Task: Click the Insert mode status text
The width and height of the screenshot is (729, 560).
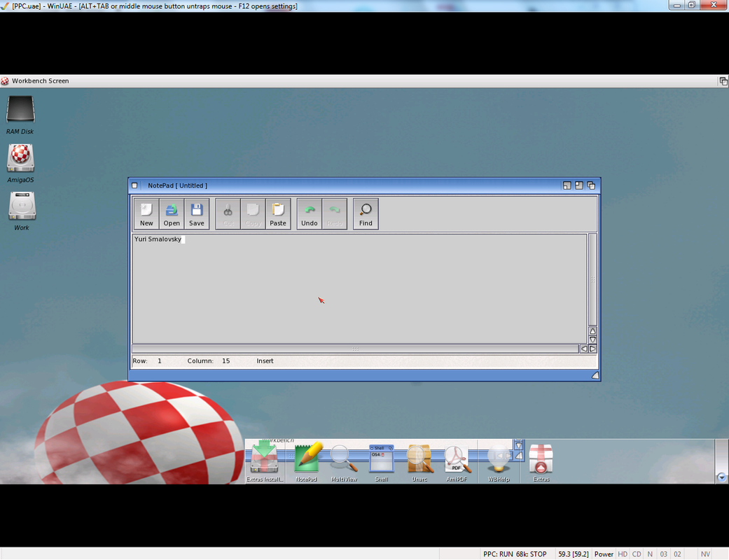Action: [265, 360]
